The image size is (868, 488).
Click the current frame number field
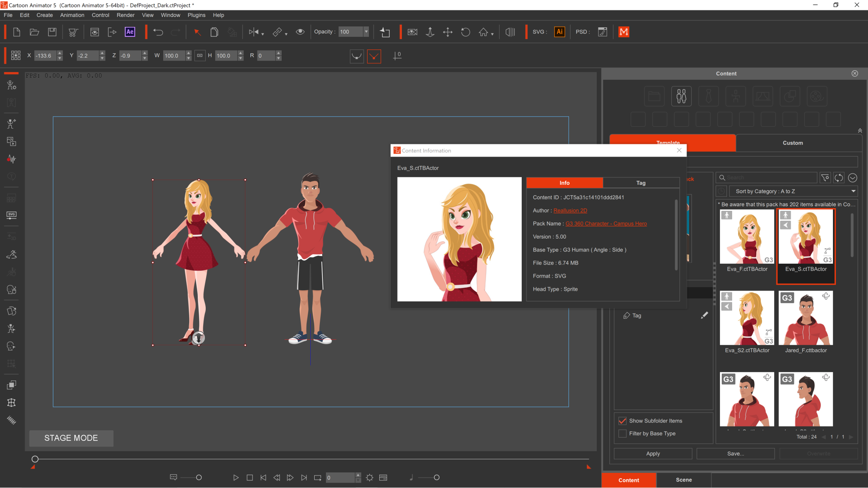click(x=340, y=478)
